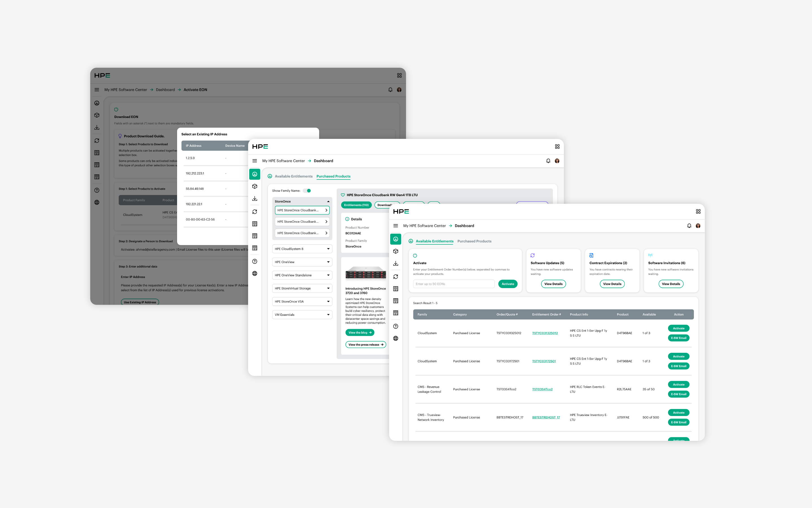Viewport: 812px width, 508px height.
Task: Click notification bell in middle window
Action: click(548, 161)
